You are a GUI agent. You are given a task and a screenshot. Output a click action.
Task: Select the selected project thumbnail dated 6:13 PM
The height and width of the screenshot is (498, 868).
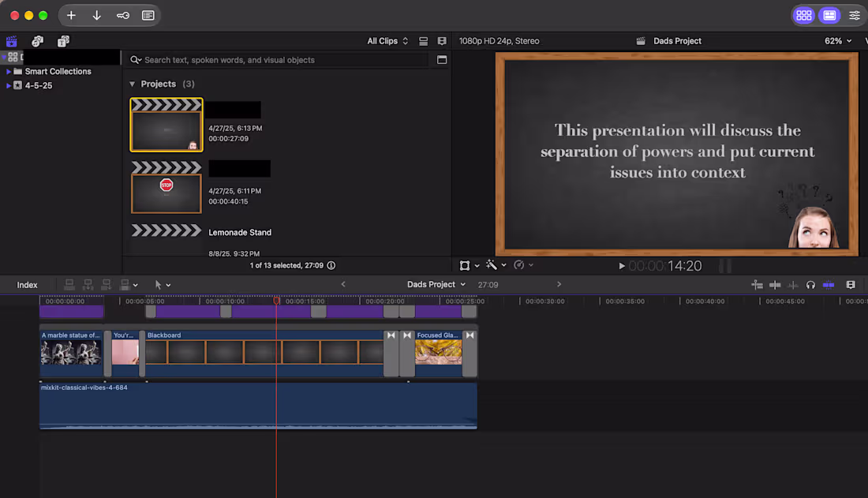click(x=166, y=125)
